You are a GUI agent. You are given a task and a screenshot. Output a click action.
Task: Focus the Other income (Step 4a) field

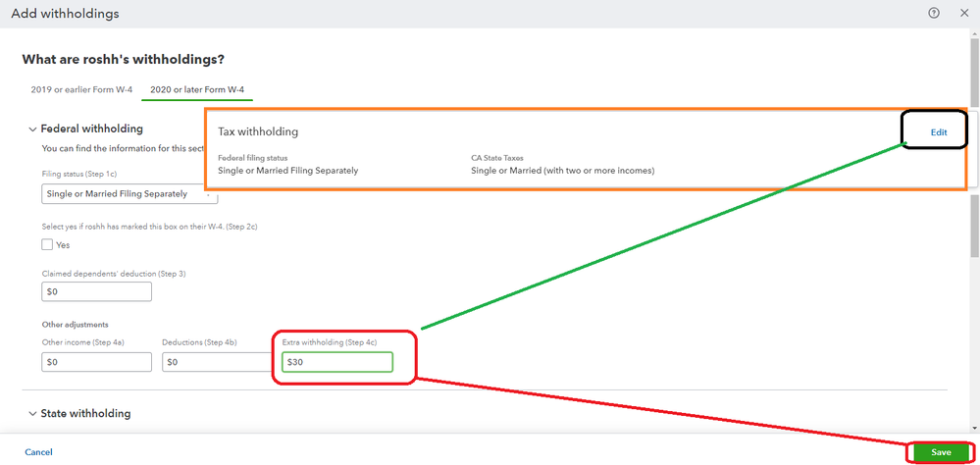click(96, 362)
